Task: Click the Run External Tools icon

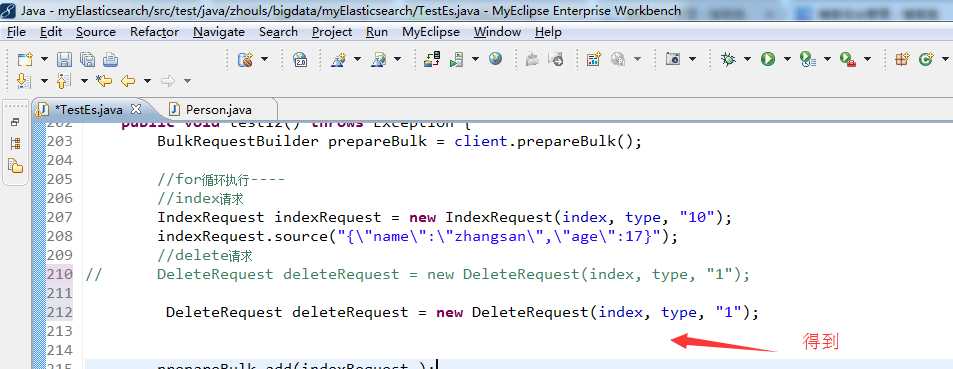Action: tap(848, 59)
